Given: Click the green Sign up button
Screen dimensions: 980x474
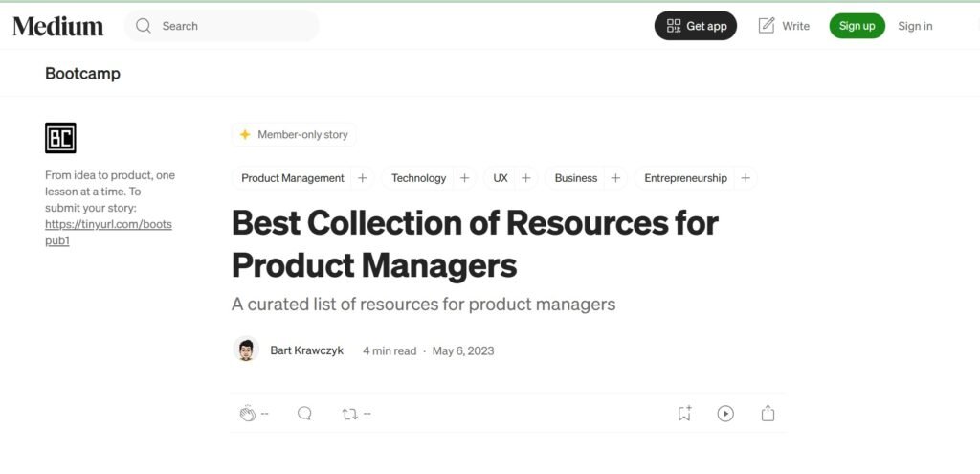Looking at the screenshot, I should coord(857,26).
